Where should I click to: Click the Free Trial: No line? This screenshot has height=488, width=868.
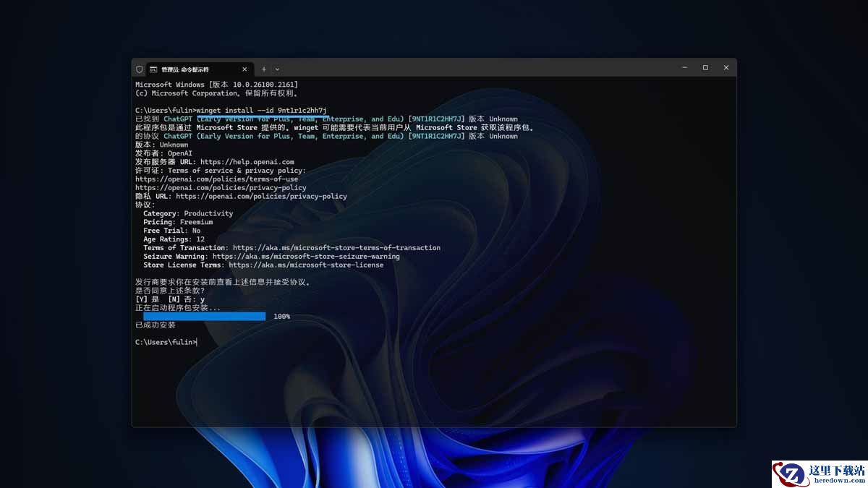click(172, 231)
